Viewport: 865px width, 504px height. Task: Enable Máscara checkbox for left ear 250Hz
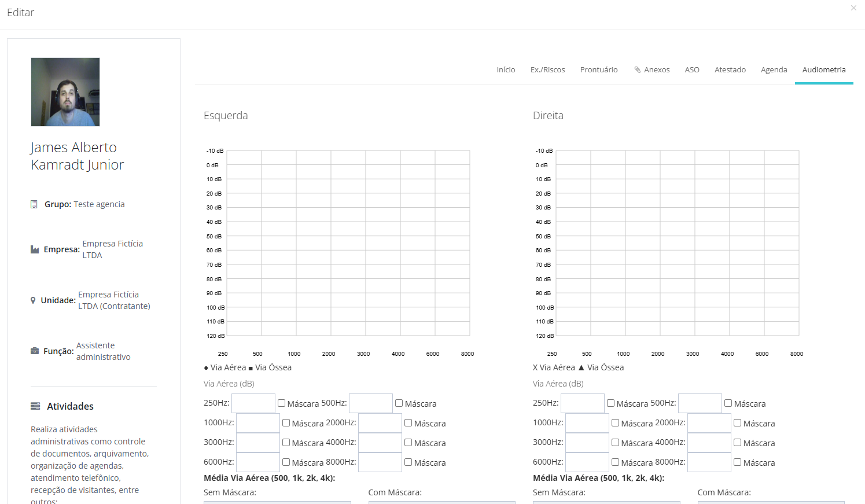coord(282,403)
